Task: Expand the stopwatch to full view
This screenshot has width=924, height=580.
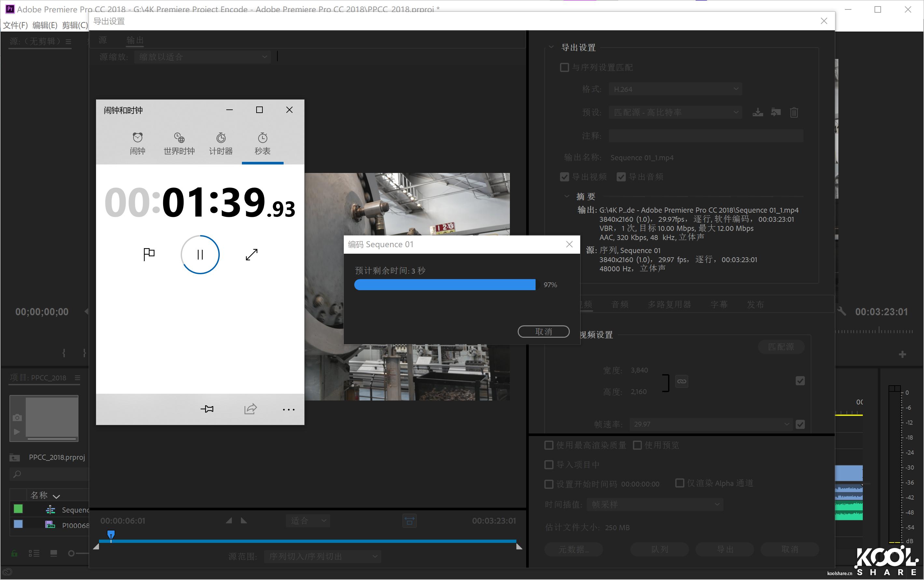Action: tap(251, 254)
